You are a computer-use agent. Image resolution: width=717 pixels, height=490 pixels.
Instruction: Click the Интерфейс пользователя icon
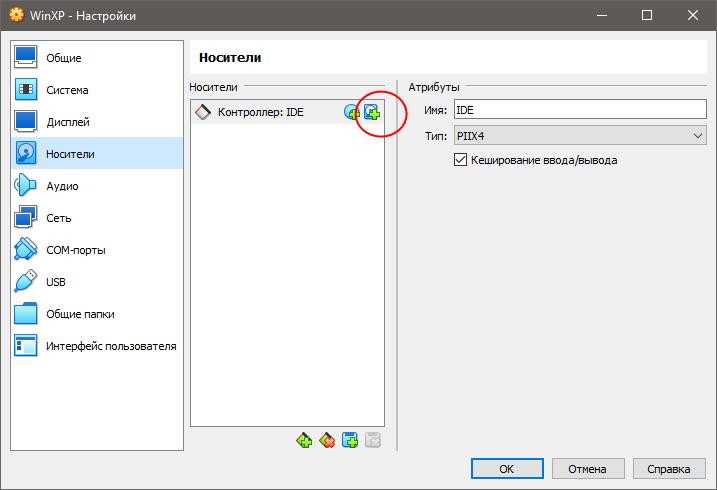click(x=26, y=346)
